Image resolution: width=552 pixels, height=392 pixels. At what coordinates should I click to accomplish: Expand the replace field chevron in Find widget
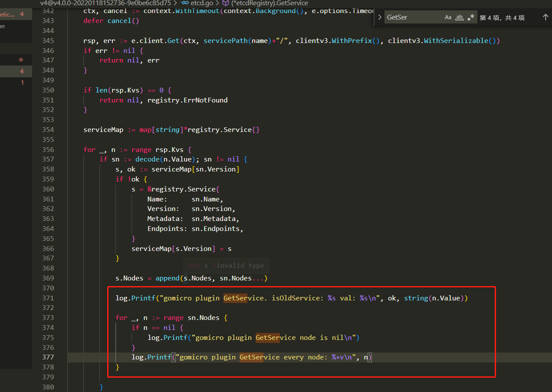tap(379, 17)
